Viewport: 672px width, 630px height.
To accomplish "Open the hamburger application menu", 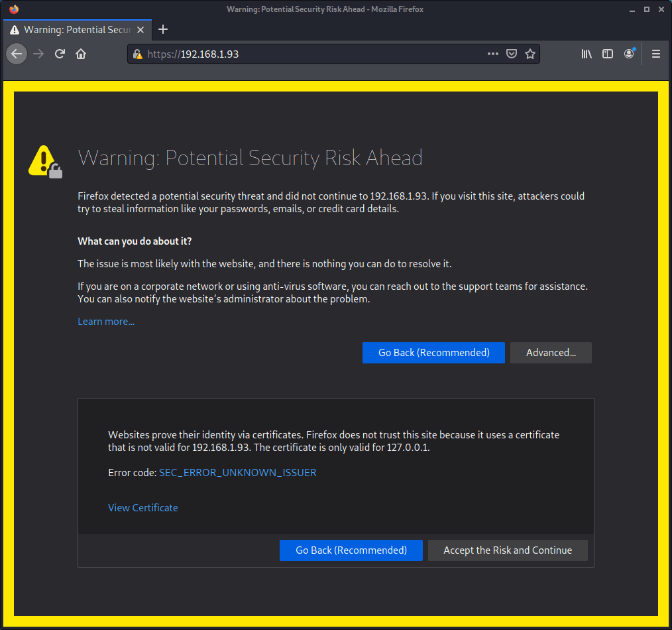I will point(655,54).
